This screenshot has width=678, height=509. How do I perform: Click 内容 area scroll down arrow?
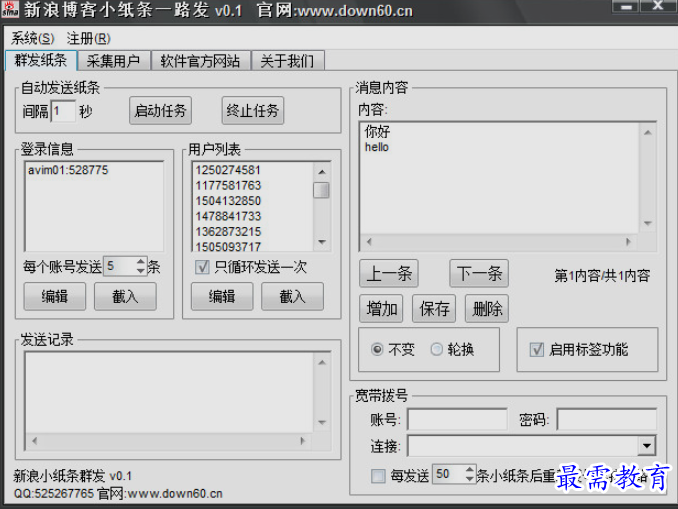648,223
